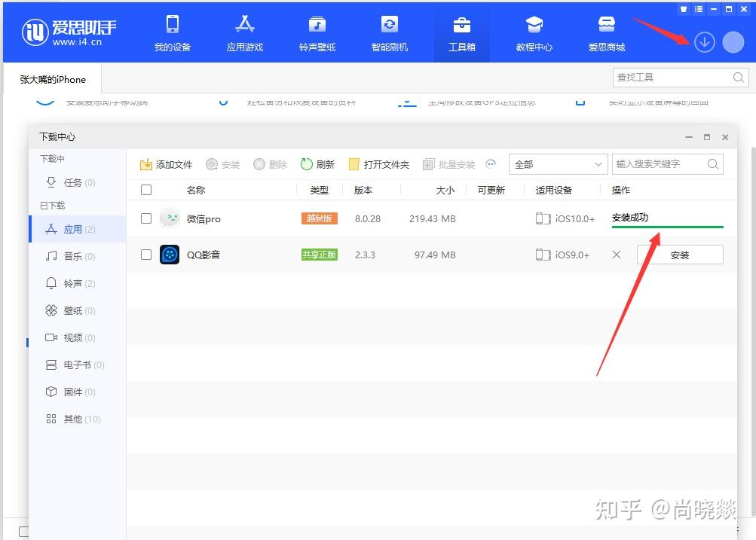Screen dimensions: 756x540
Task: Toggle the select-all header checkbox
Action: (x=146, y=190)
